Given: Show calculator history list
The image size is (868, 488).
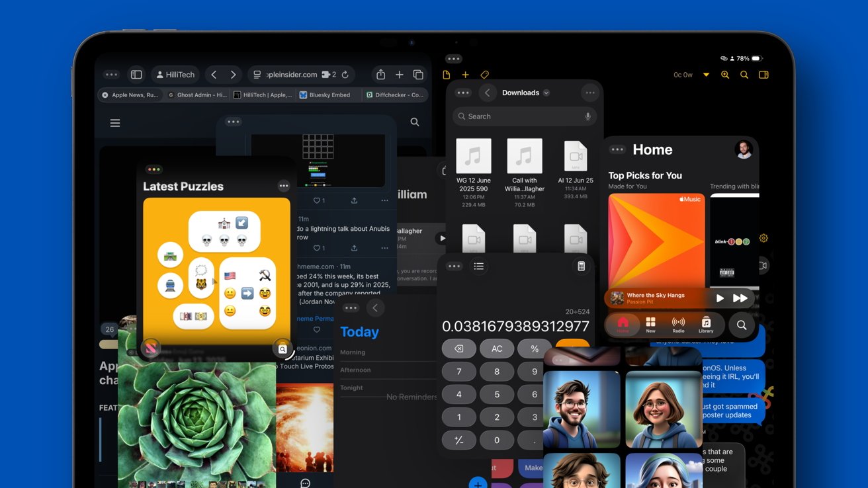Looking at the screenshot, I should [479, 266].
